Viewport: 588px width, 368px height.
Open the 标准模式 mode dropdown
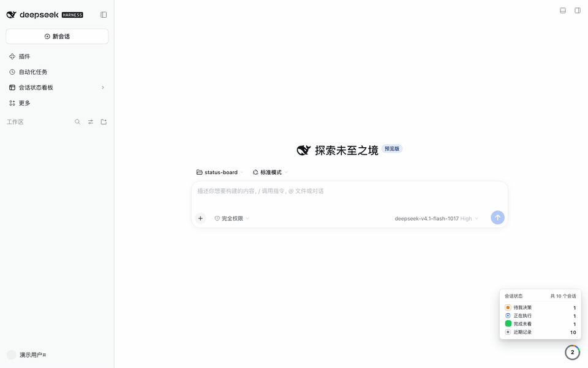pyautogui.click(x=270, y=172)
